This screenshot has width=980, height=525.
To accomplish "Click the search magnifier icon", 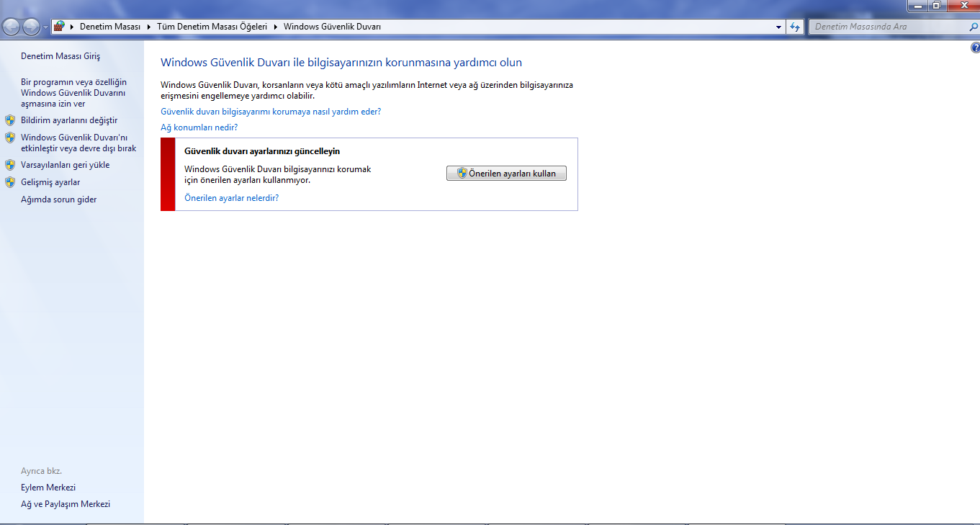I will click(x=974, y=27).
